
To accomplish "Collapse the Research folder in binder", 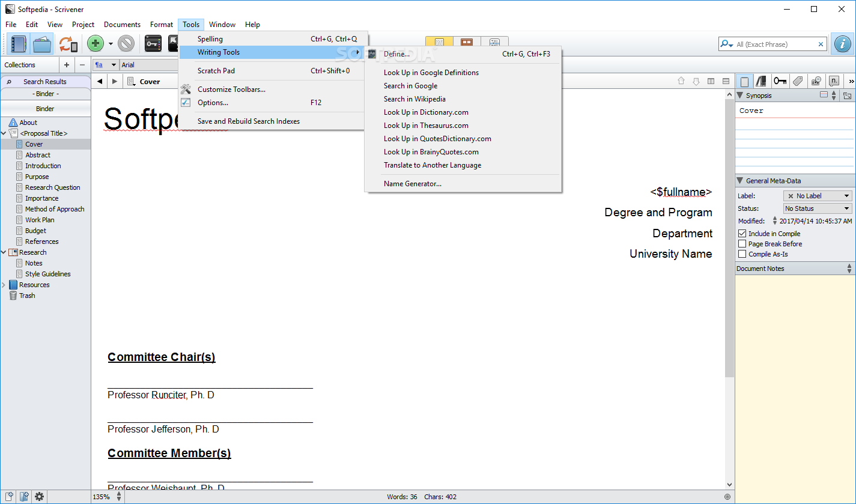I will pyautogui.click(x=4, y=252).
